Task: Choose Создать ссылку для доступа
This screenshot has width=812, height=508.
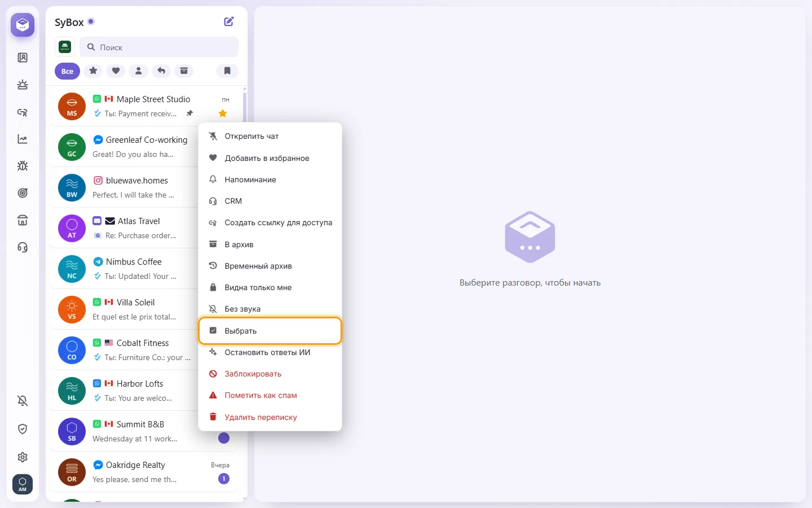Action: [270, 222]
